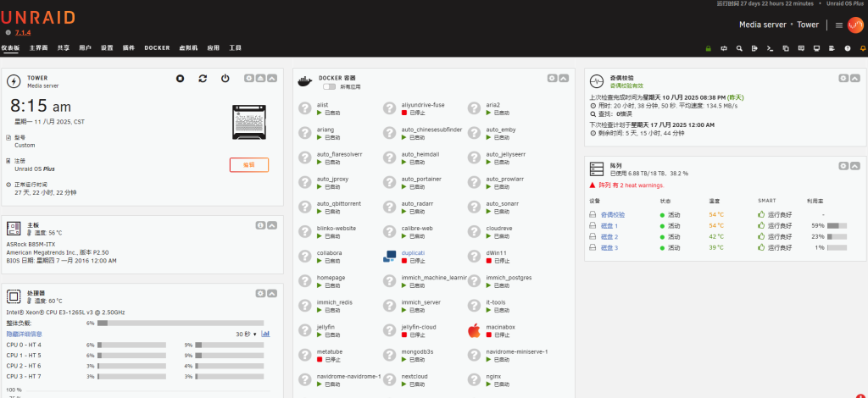Image resolution: width=868 pixels, height=398 pixels.
Task: Open the search magnifier in header
Action: [x=739, y=48]
